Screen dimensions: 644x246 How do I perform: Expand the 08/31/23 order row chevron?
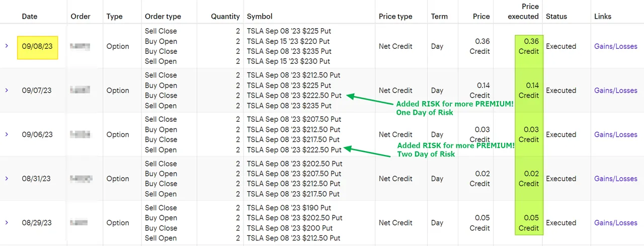tap(7, 179)
